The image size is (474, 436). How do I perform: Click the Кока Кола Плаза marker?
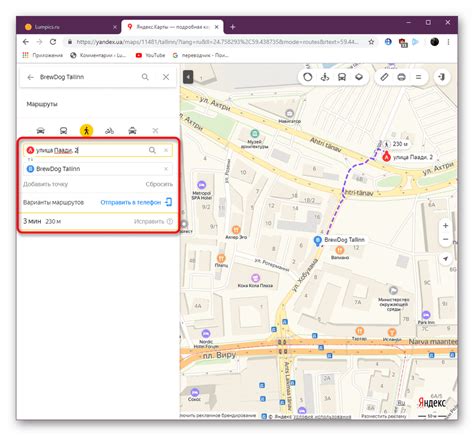tap(255, 277)
